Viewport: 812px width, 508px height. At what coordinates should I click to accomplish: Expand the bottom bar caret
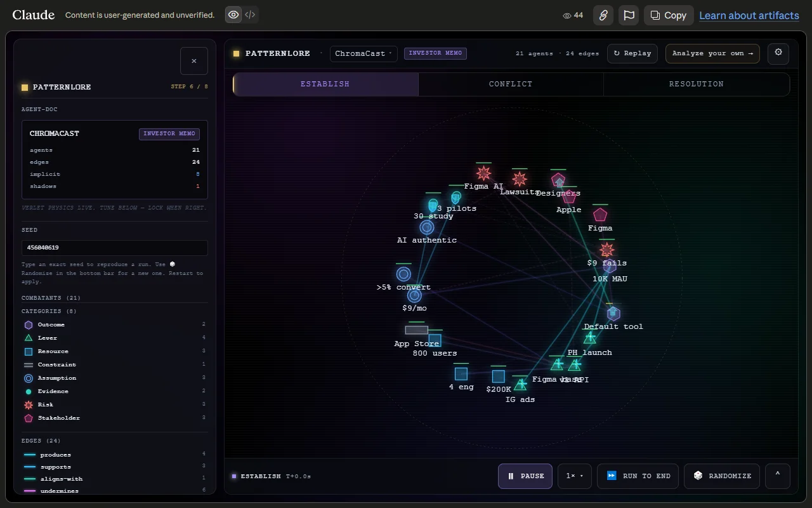pos(778,476)
